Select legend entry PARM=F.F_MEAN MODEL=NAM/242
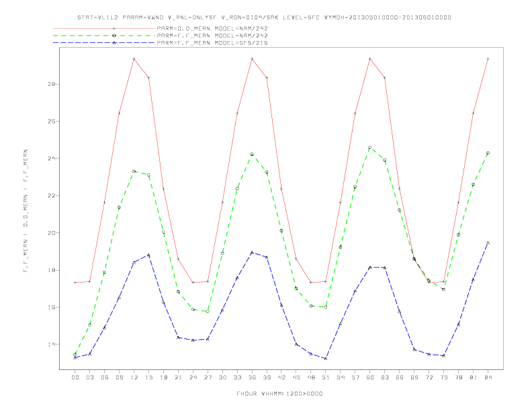This screenshot has height=411, width=532. point(212,36)
